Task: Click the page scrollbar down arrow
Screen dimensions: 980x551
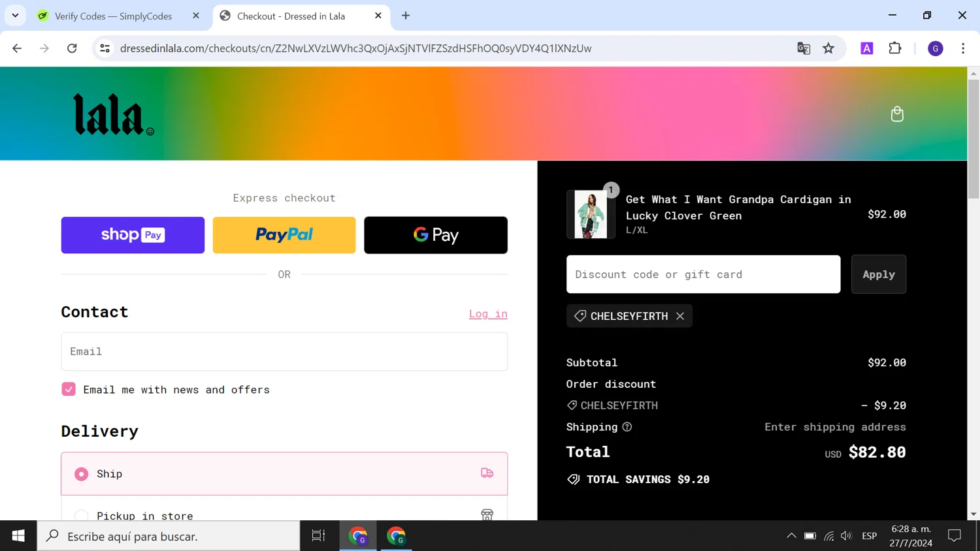Action: click(973, 514)
